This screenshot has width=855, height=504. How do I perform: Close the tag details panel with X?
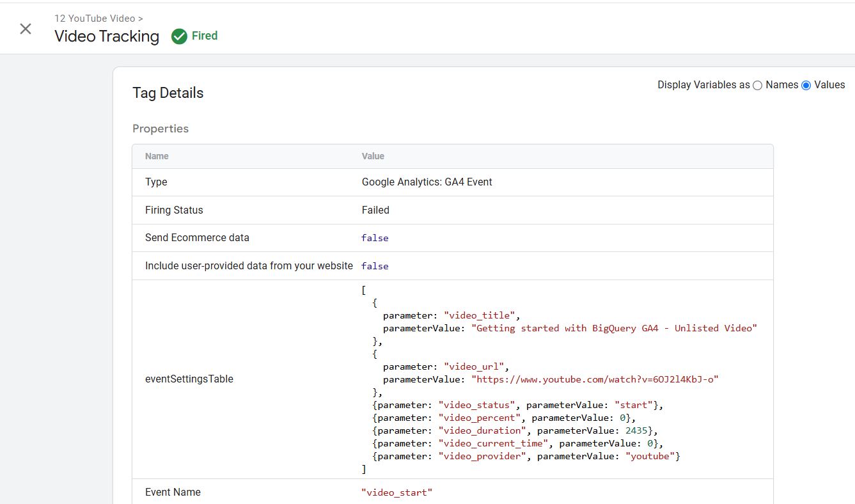click(26, 29)
